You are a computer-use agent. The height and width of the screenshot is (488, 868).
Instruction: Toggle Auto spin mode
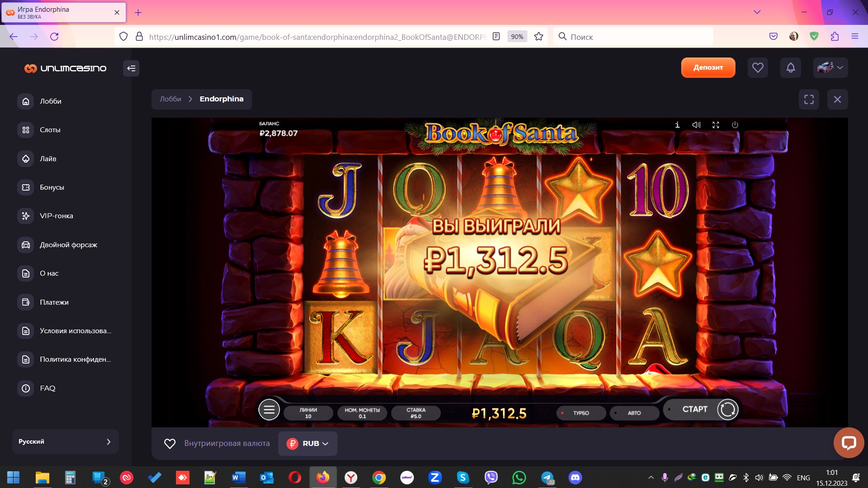pyautogui.click(x=634, y=413)
